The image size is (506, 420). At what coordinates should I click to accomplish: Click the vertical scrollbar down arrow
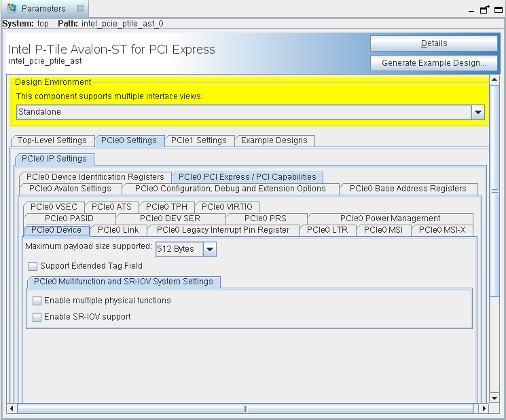pos(494,398)
